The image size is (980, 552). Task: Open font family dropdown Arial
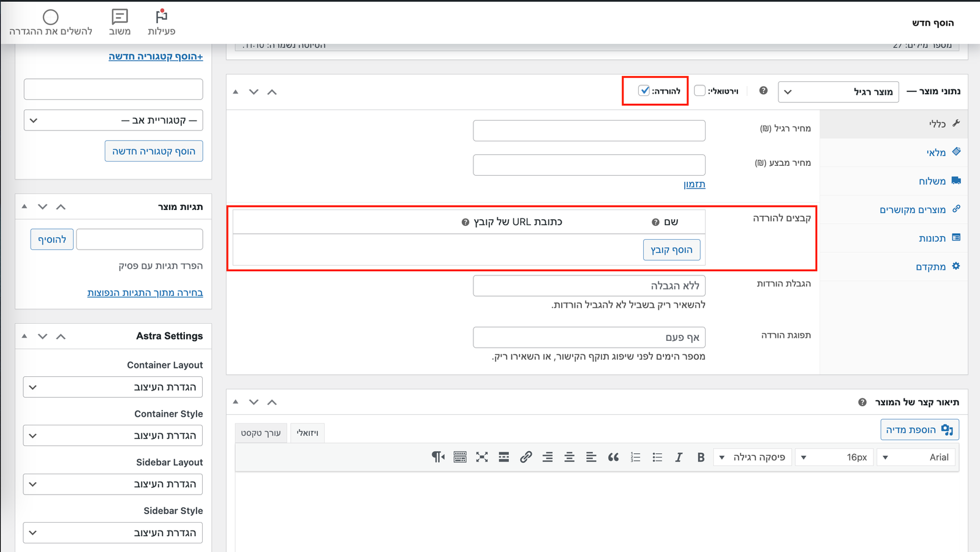pos(916,457)
